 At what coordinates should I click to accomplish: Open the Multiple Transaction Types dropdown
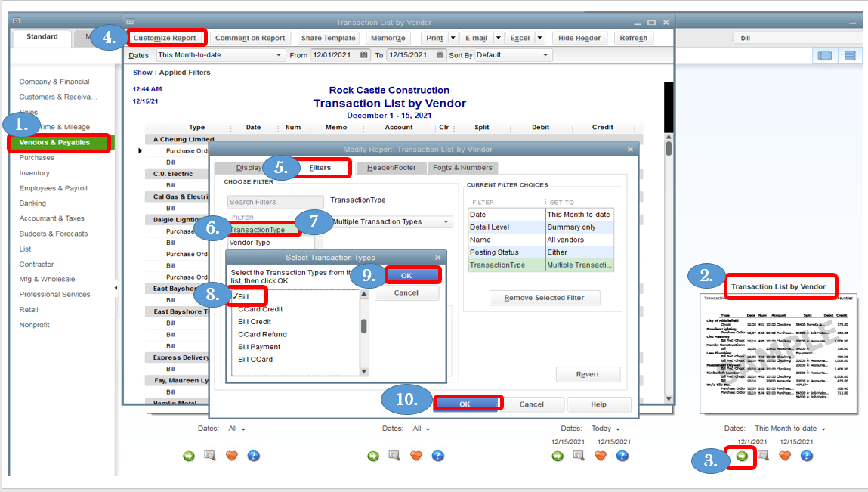tap(446, 221)
